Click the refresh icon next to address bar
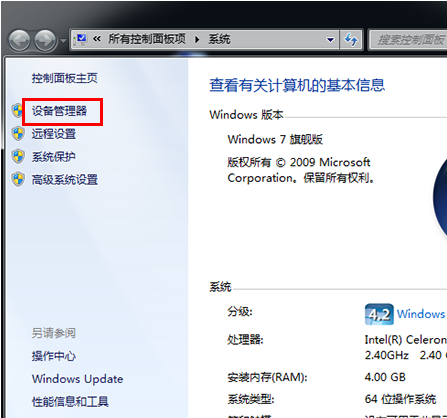447x418 pixels. (351, 40)
